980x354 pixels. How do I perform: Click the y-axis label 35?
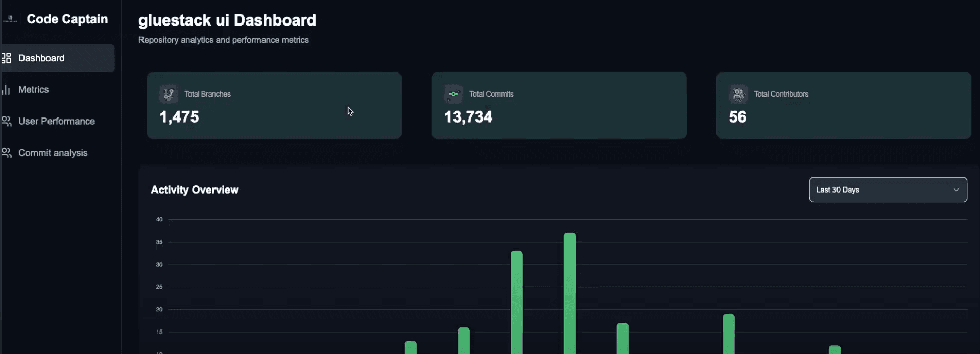pos(159,242)
